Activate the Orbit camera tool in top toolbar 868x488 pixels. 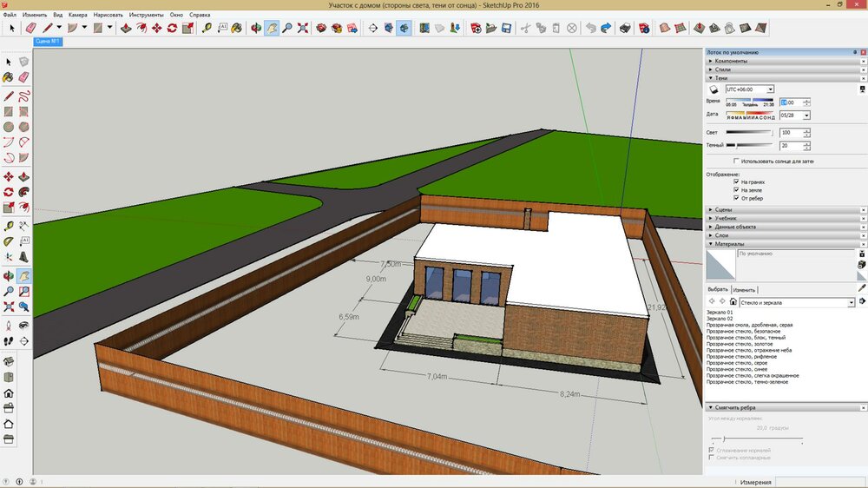[x=256, y=28]
